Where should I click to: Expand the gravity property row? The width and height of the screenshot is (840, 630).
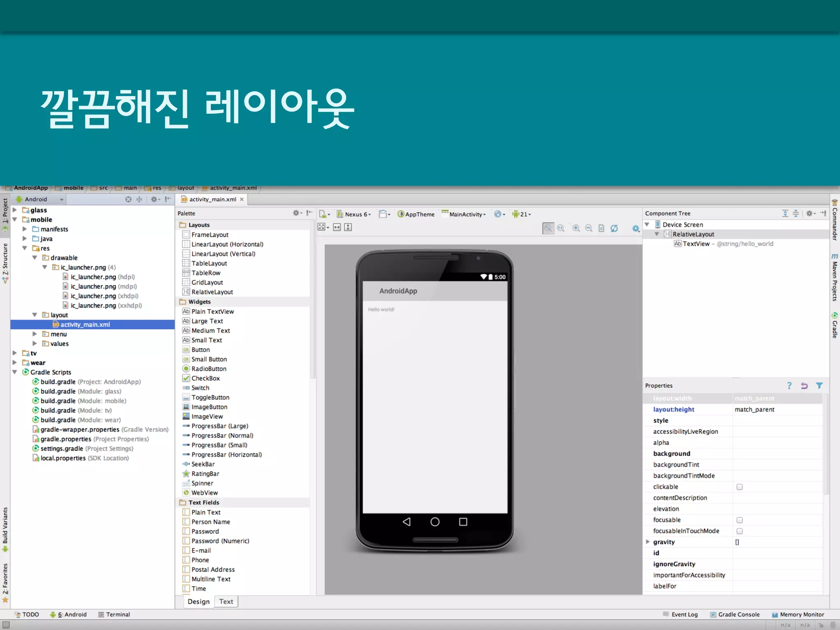[x=648, y=542]
